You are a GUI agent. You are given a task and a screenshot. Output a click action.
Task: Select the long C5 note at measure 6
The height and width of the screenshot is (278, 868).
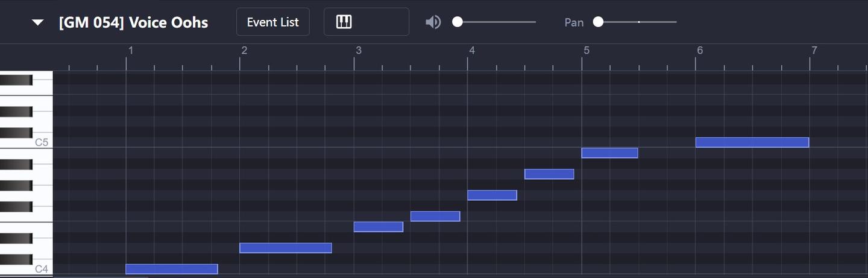click(x=752, y=142)
